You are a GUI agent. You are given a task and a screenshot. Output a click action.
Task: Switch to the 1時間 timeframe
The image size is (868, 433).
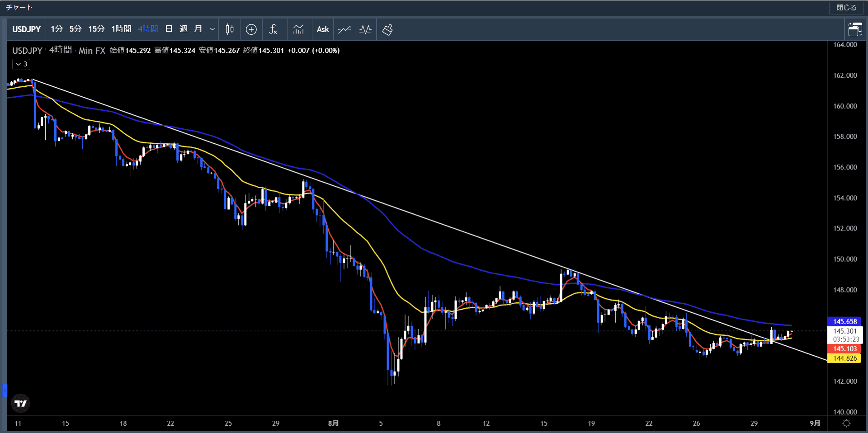121,29
